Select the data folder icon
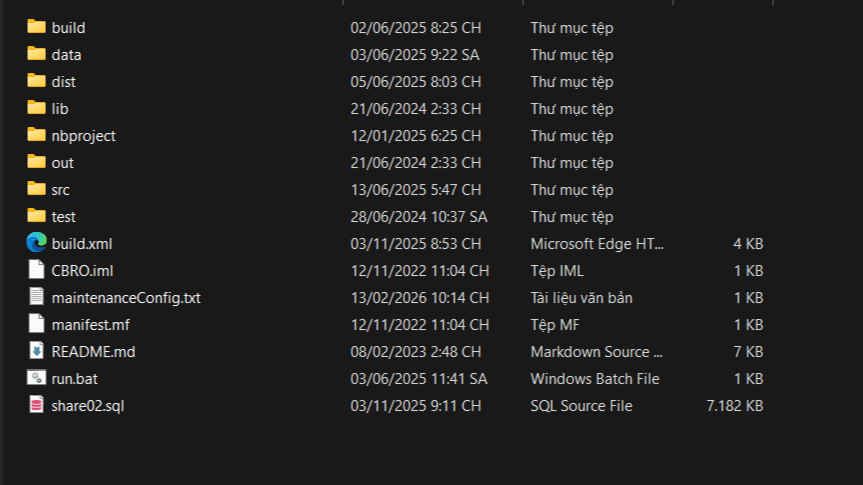 click(x=36, y=53)
